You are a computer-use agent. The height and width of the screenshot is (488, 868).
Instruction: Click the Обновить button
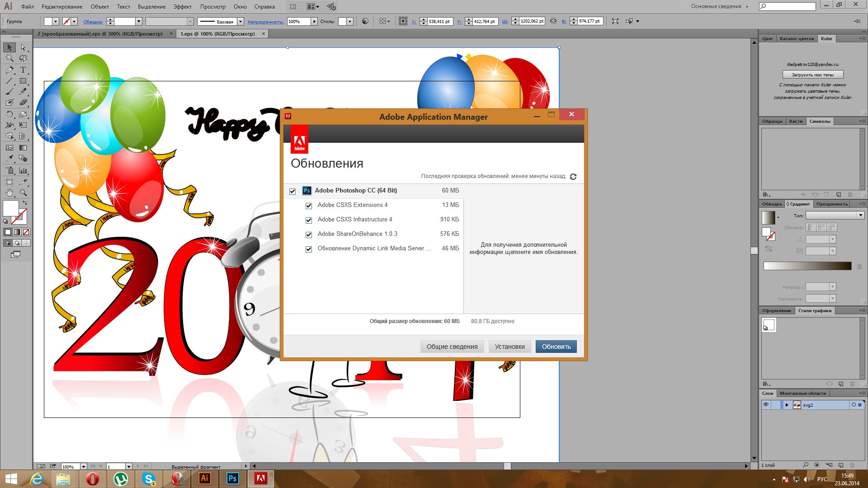coord(556,347)
